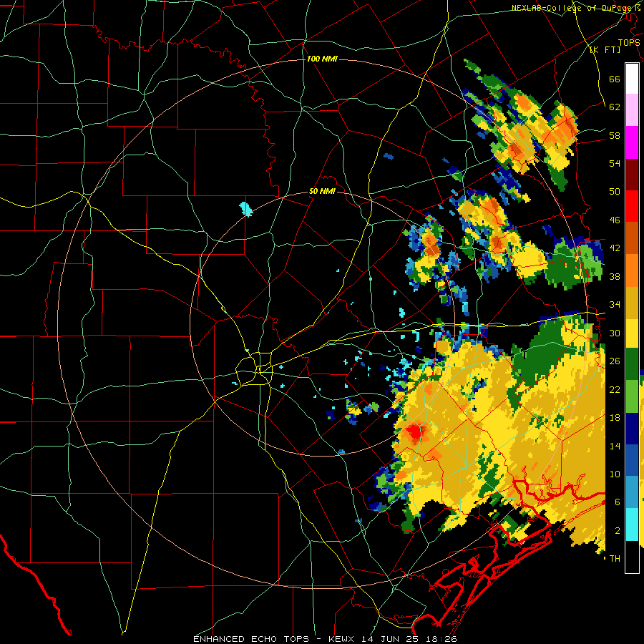The image size is (644, 644).
Task: Click the white swatch atop the tops scale
Action: click(632, 79)
